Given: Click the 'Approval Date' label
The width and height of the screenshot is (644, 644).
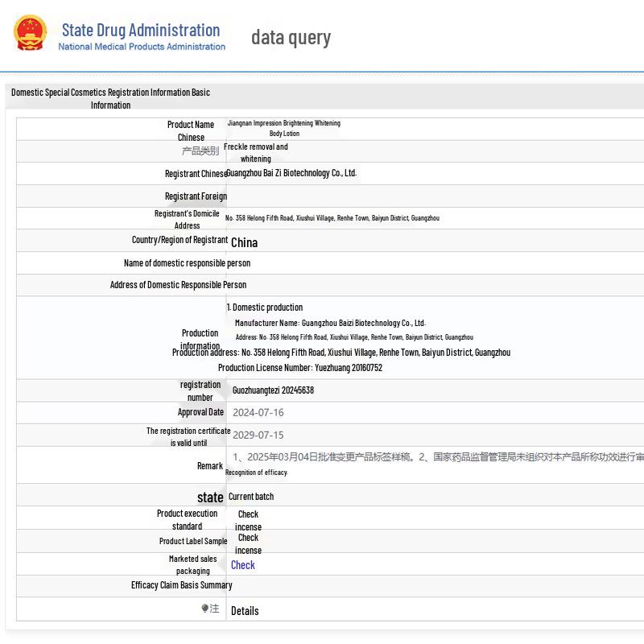Looking at the screenshot, I should click(x=200, y=412).
